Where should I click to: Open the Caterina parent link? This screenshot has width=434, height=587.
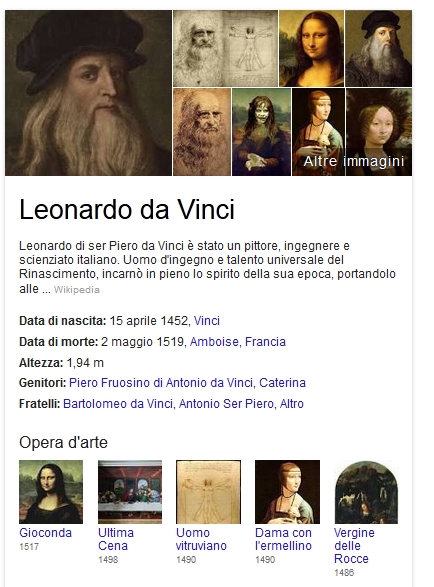click(x=282, y=383)
